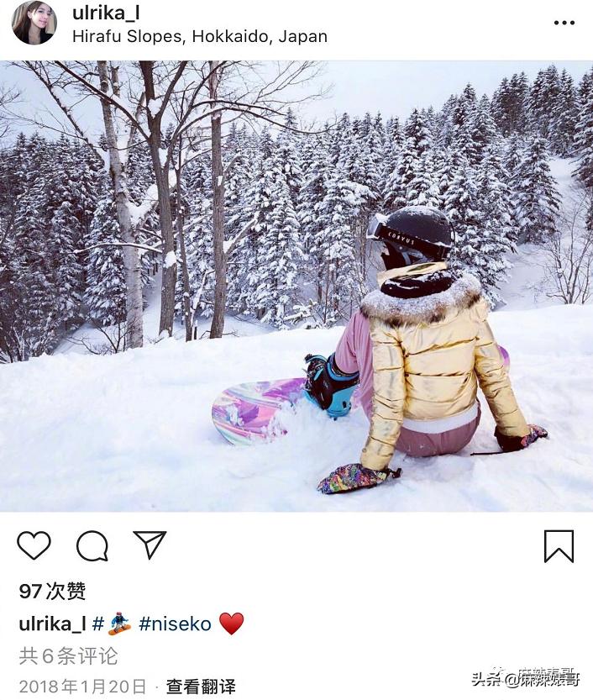The height and width of the screenshot is (700, 593).
Task: Tap the paper plane share icon
Action: point(150,545)
